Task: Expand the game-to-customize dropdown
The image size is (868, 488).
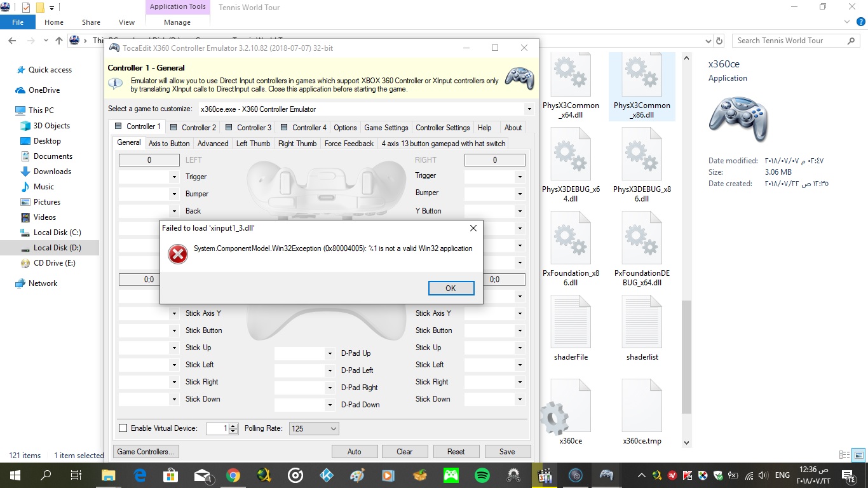Action: point(528,109)
